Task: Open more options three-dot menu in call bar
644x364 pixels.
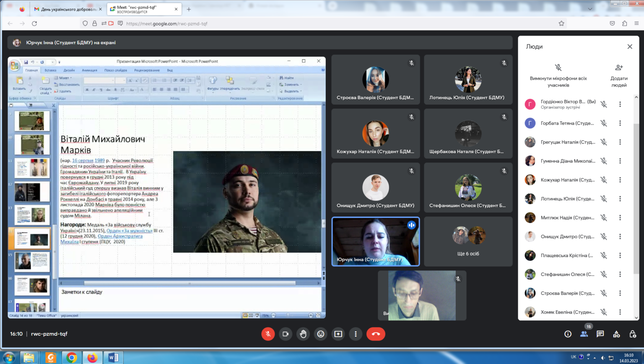Action: click(x=356, y=334)
